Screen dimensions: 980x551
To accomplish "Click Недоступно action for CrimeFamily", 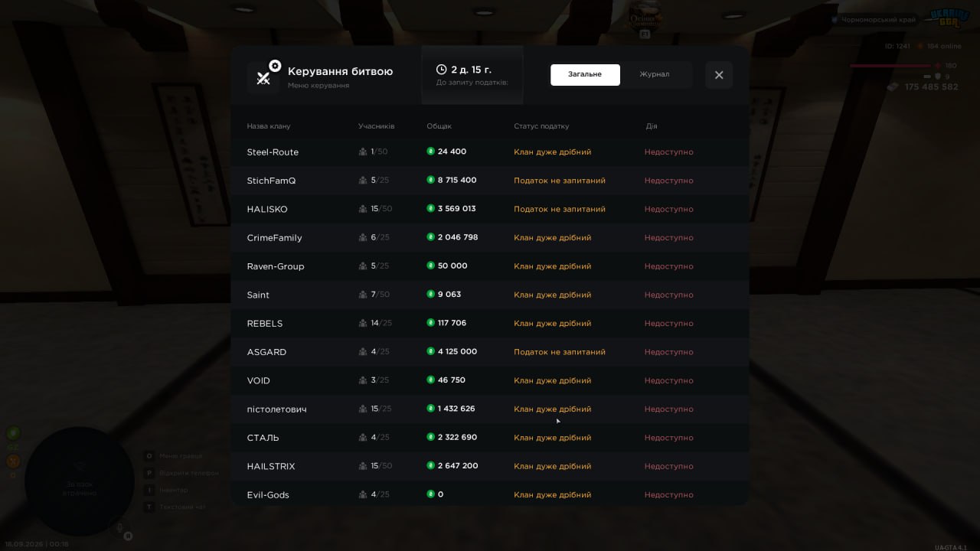I will 668,237.
